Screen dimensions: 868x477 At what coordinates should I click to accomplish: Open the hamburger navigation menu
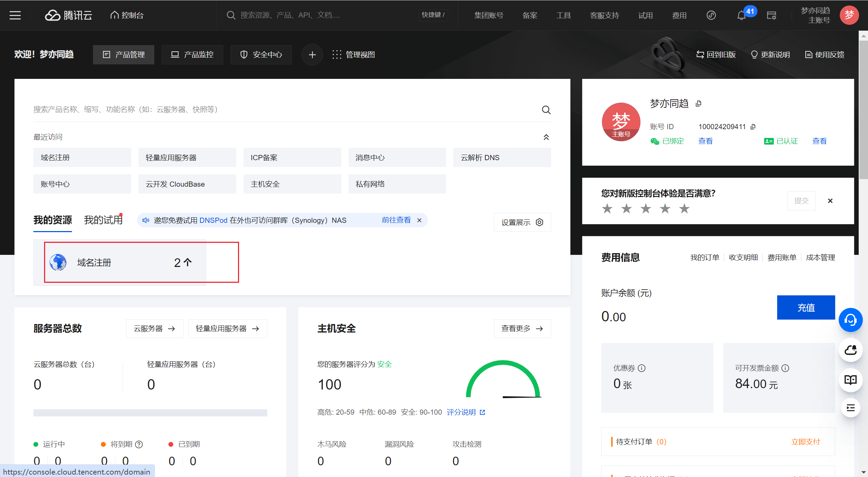pos(15,15)
